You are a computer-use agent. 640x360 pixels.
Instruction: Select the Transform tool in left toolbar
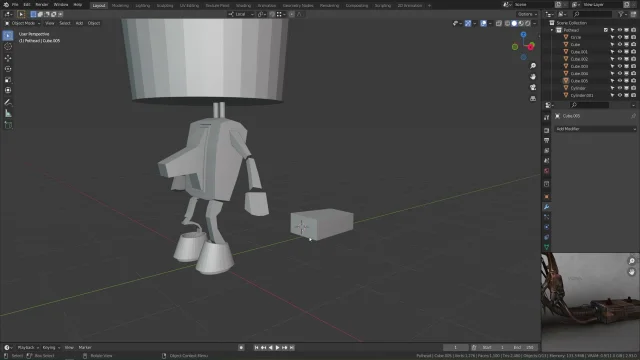point(8,90)
